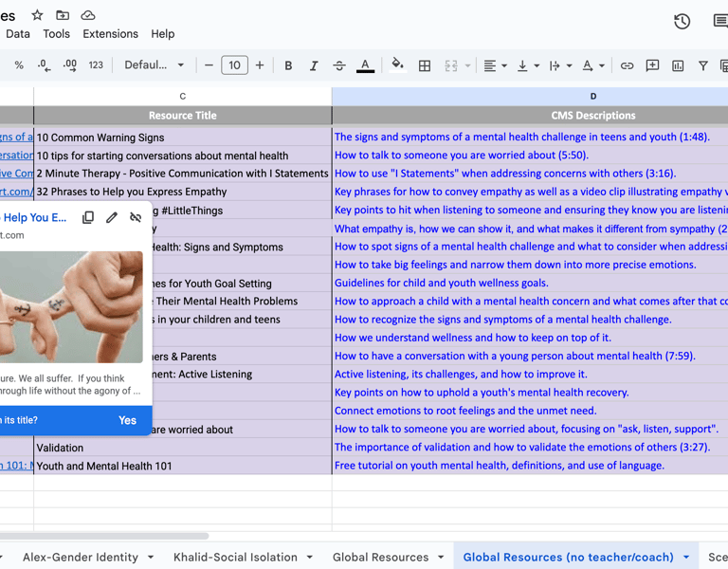Open the Default font dropdown
Screen dimensions: 728x569
pos(154,65)
